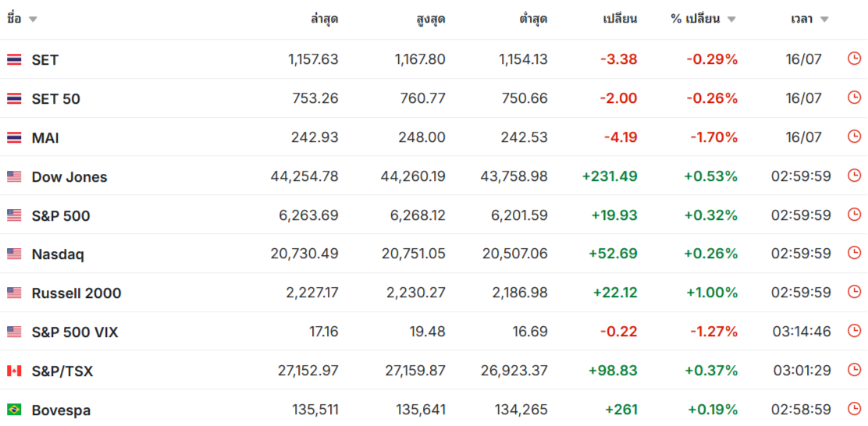The width and height of the screenshot is (868, 426).
Task: Sort by เวลา column arrow
Action: pos(824,20)
